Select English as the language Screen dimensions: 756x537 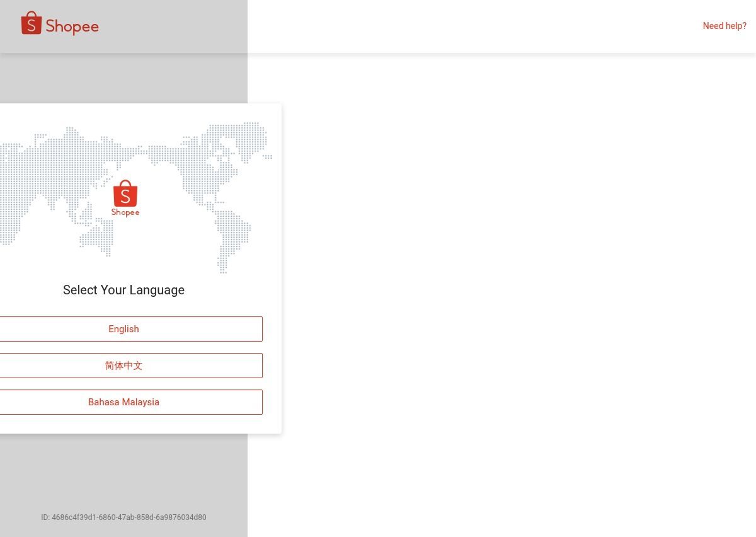tap(123, 329)
